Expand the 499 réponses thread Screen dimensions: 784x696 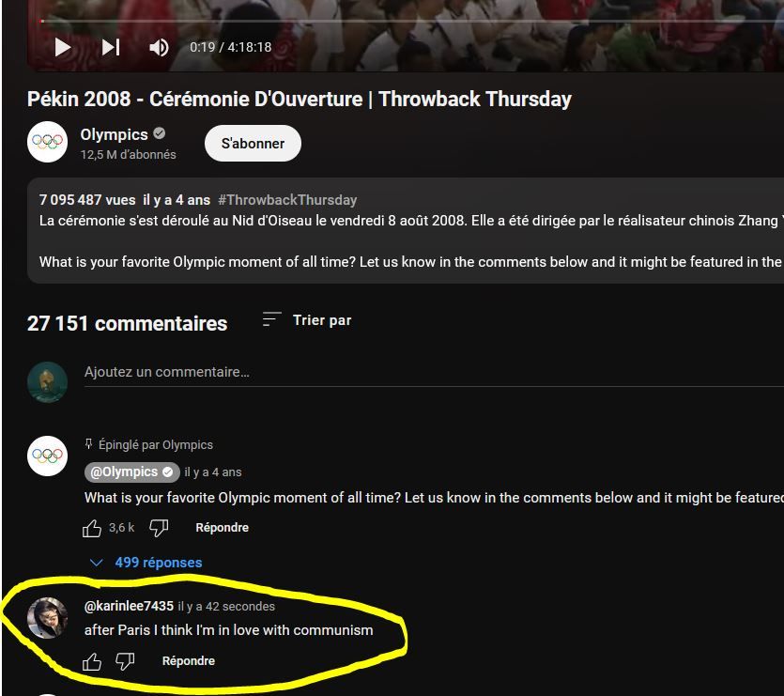click(146, 563)
